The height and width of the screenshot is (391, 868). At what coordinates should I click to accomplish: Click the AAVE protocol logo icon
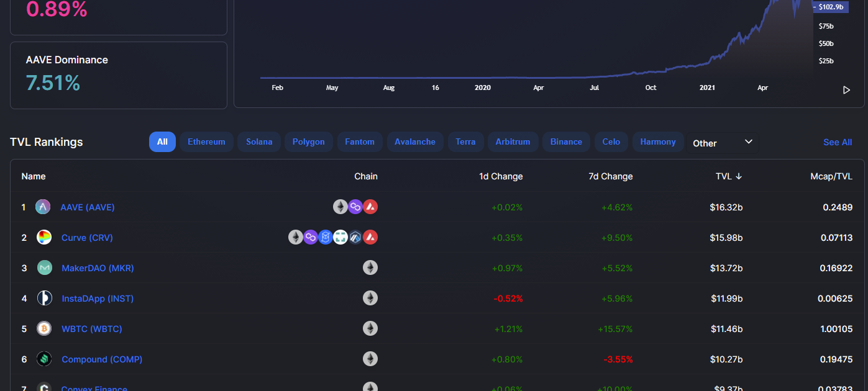coord(43,207)
